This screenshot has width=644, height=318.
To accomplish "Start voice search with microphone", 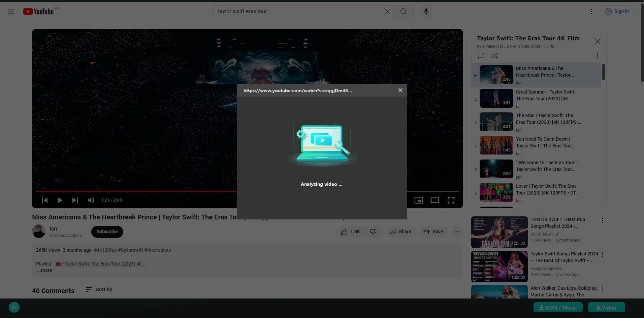I will tap(426, 11).
